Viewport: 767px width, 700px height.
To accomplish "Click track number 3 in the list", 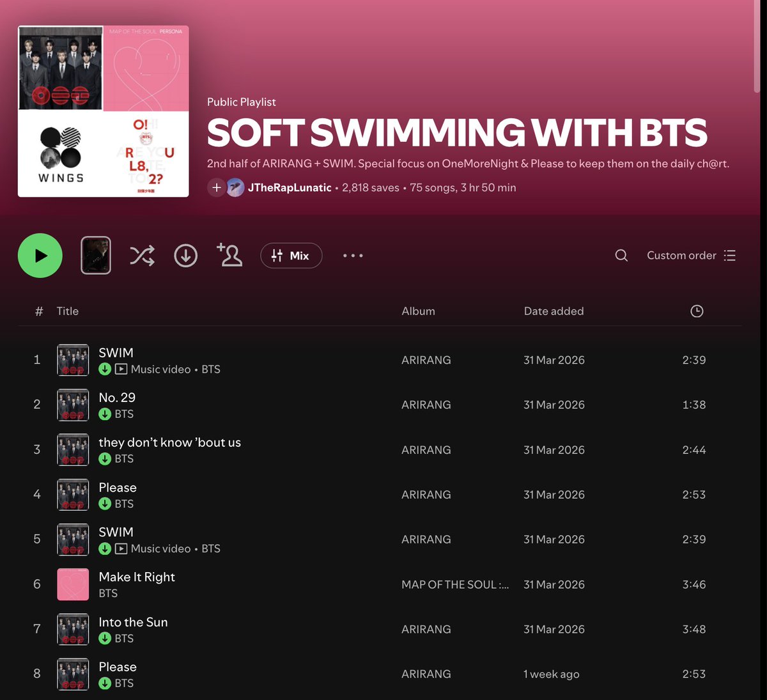I will tap(37, 449).
